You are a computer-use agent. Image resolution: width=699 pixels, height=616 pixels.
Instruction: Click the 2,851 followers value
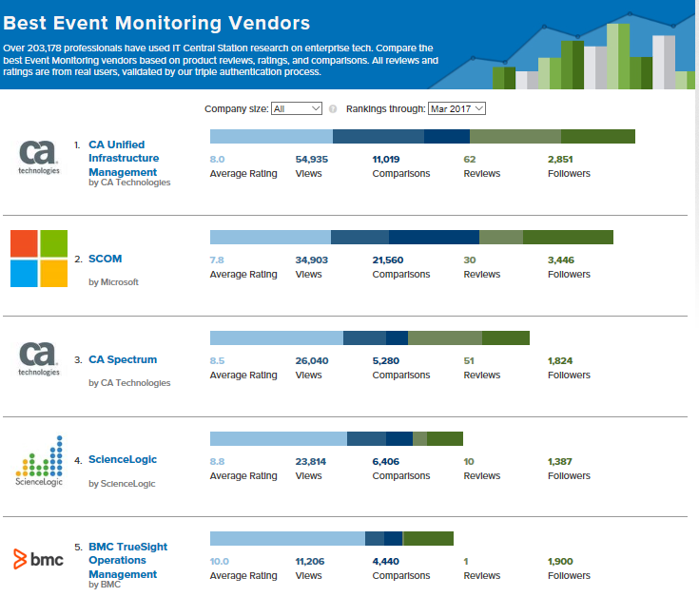pyautogui.click(x=560, y=159)
